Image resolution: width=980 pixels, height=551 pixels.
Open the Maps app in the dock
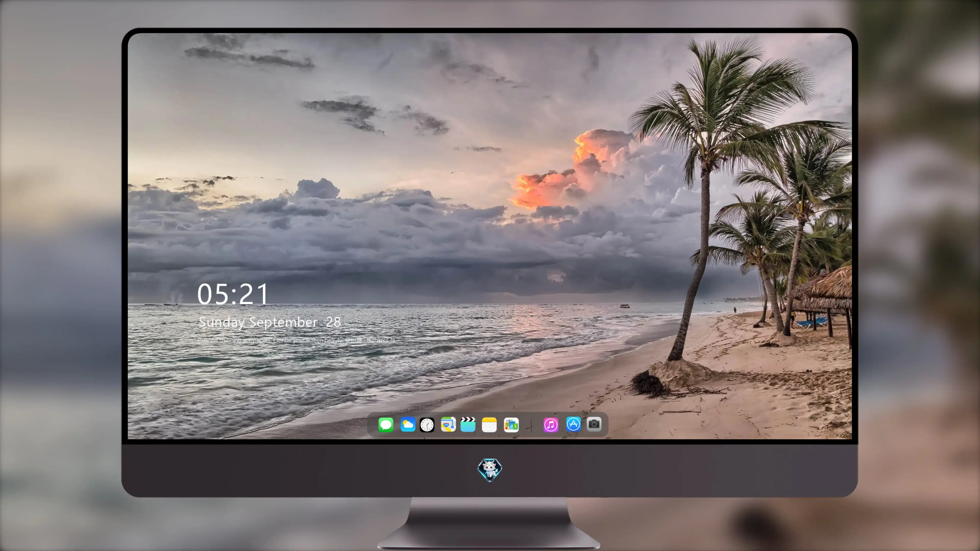pos(448,424)
